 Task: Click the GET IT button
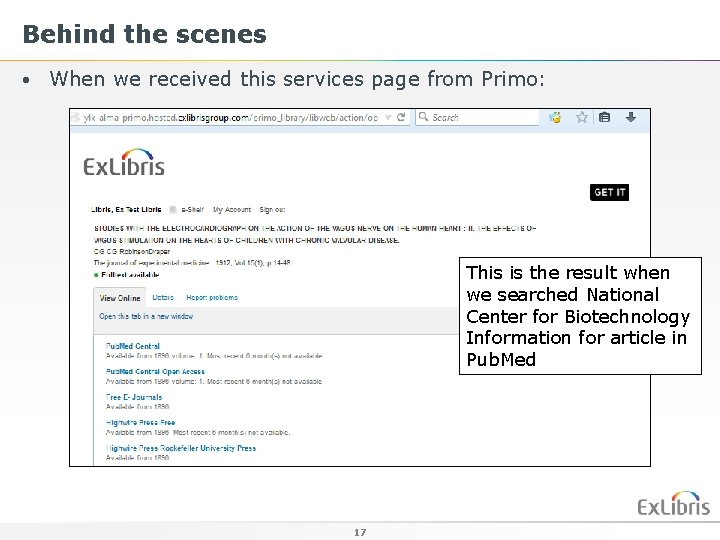point(609,192)
